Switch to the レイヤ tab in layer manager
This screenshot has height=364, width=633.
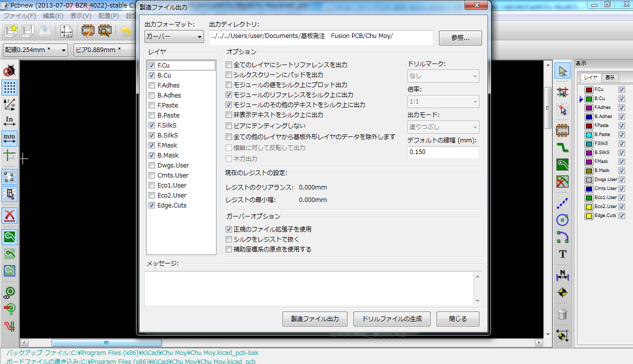(591, 77)
